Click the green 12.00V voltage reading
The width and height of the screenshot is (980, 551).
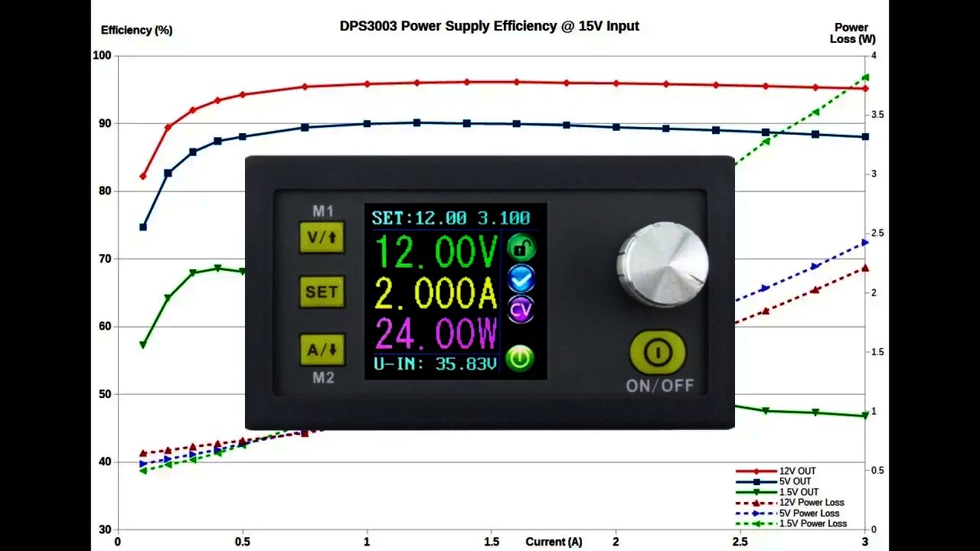click(437, 251)
